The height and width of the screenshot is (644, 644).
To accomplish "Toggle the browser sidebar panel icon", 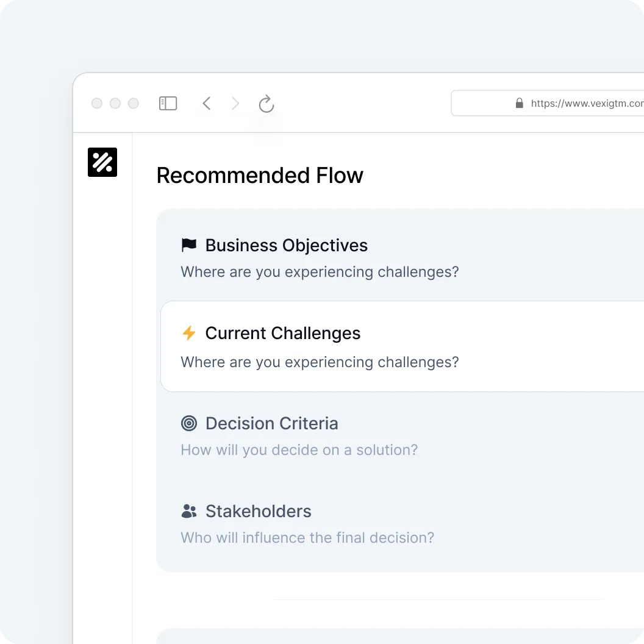I will [x=168, y=104].
